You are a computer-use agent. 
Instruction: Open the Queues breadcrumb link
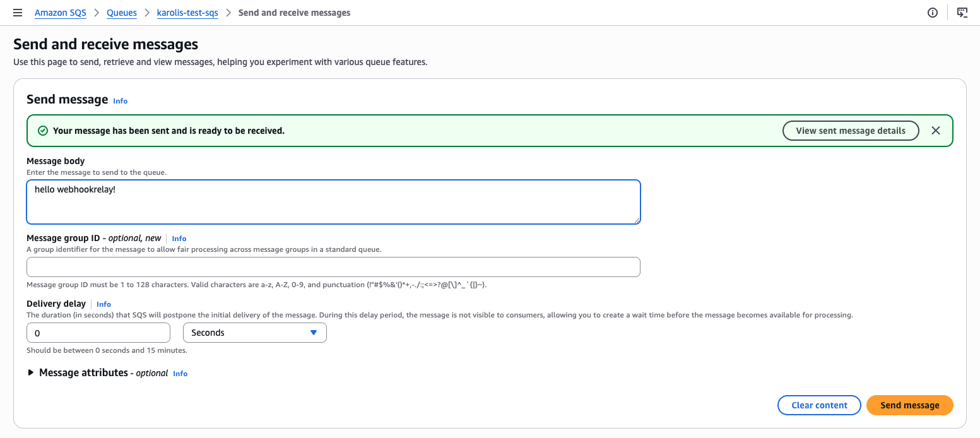click(121, 13)
